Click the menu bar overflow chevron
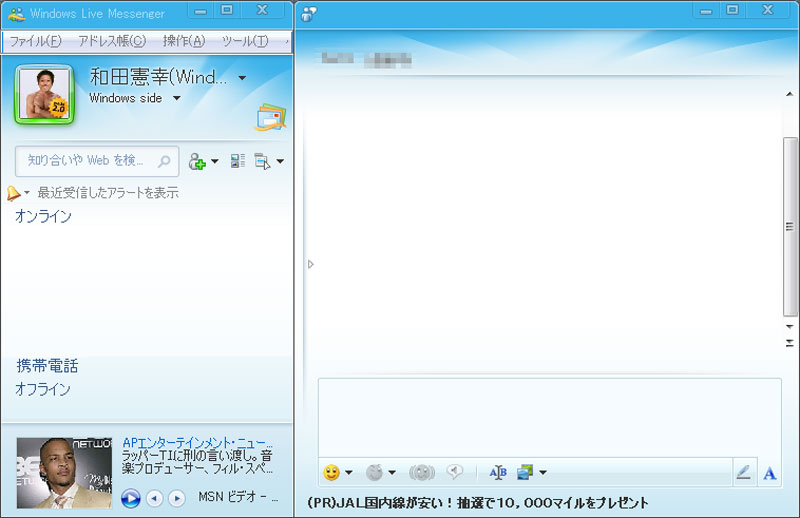 click(x=287, y=41)
